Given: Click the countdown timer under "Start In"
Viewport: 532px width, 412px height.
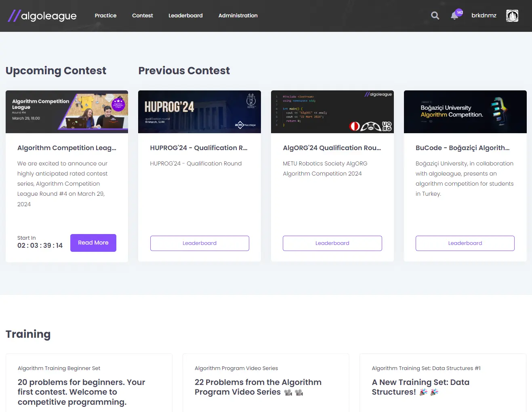Looking at the screenshot, I should 40,245.
